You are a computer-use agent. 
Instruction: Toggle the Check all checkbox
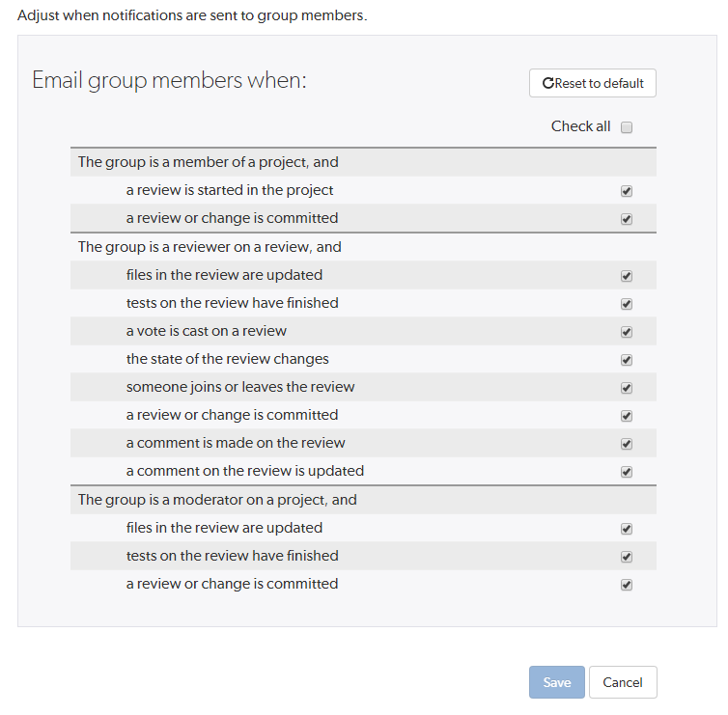coord(627,127)
